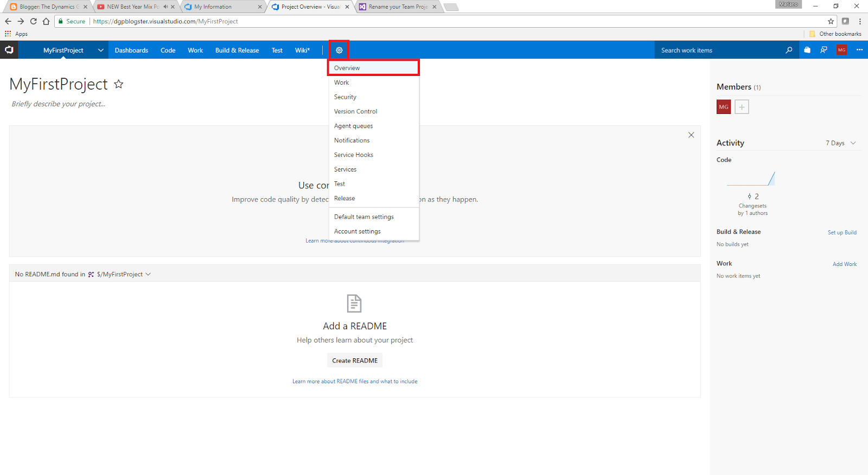Open the settings gear menu

tap(339, 50)
